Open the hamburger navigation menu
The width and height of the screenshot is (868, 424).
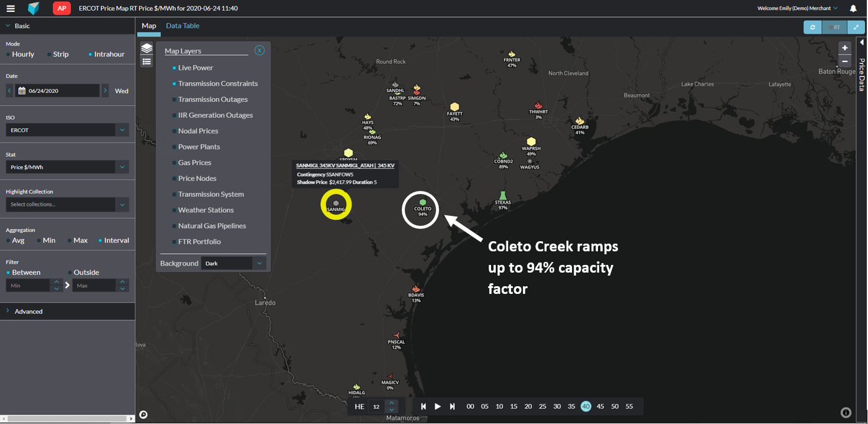[x=10, y=8]
